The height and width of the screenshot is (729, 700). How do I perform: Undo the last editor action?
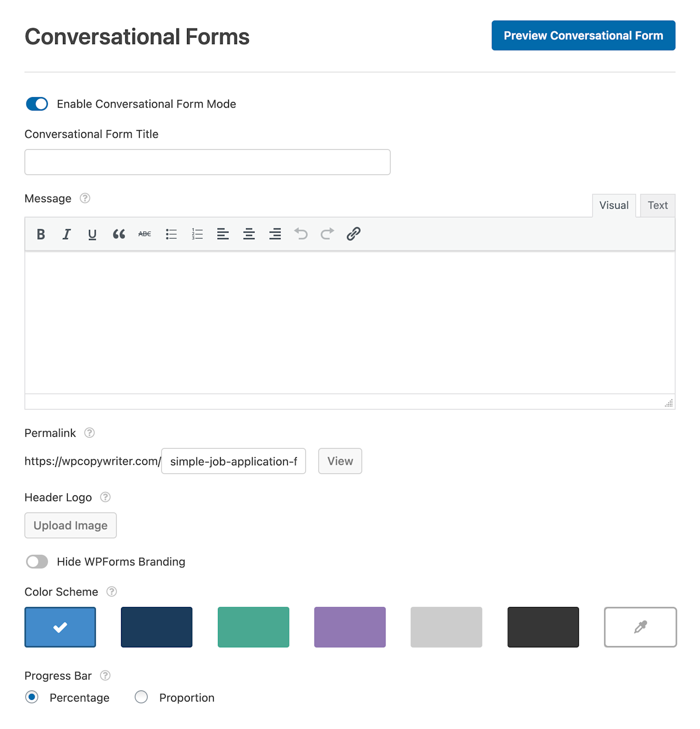coord(301,234)
